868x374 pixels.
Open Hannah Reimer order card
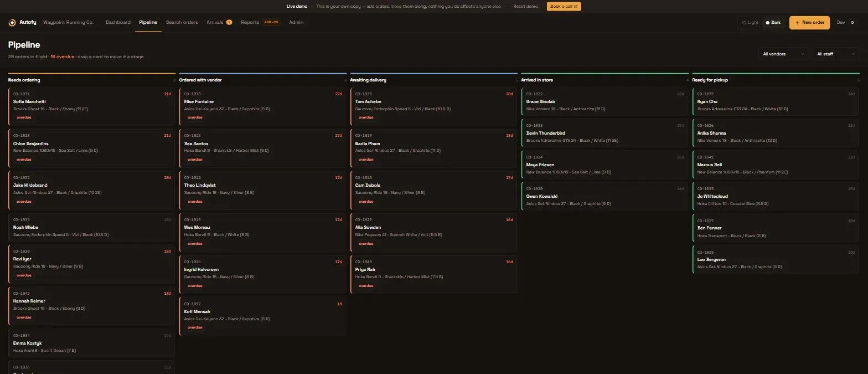pos(92,306)
